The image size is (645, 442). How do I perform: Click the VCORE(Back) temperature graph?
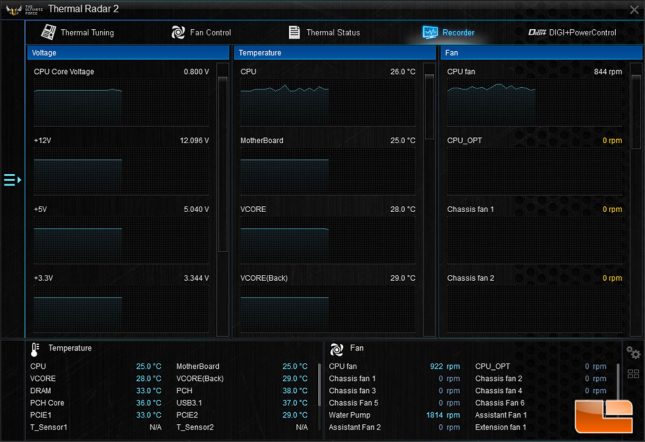point(328,310)
